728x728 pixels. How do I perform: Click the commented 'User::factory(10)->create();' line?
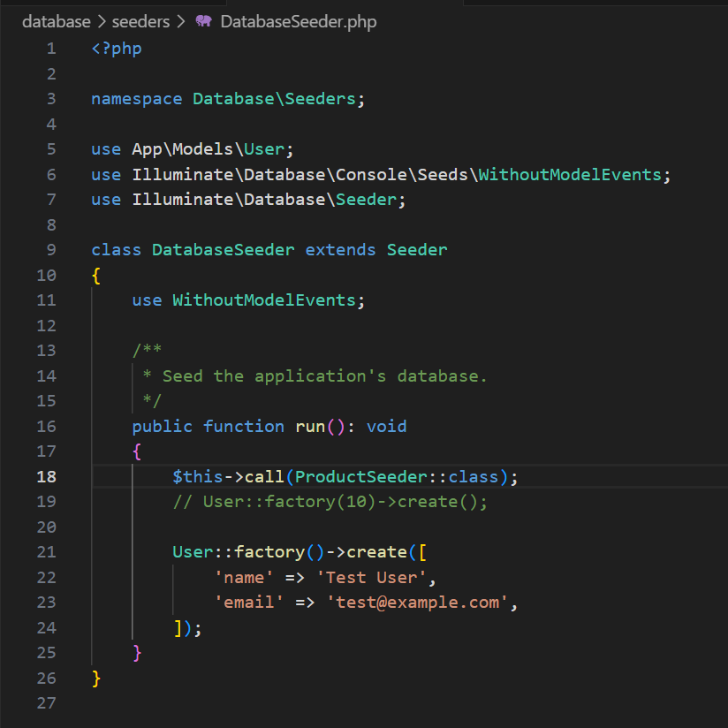pos(330,502)
